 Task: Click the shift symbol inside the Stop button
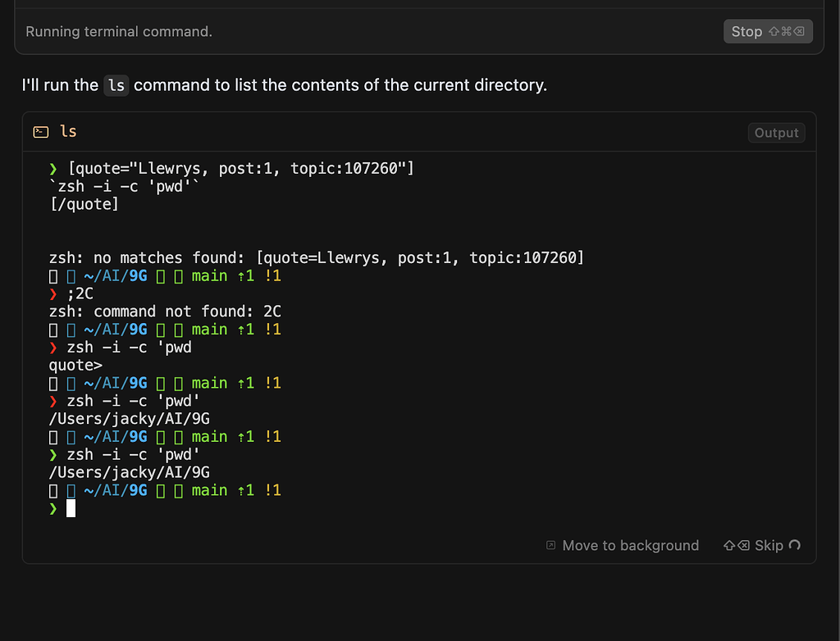point(775,31)
